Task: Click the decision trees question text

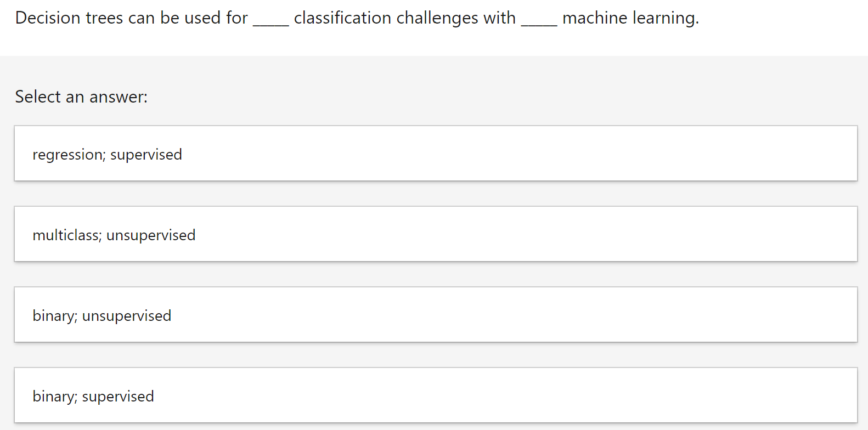Action: click(x=357, y=18)
